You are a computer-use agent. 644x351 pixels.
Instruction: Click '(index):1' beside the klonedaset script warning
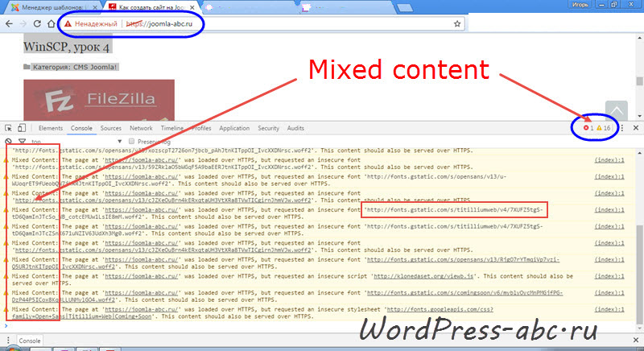tap(609, 276)
